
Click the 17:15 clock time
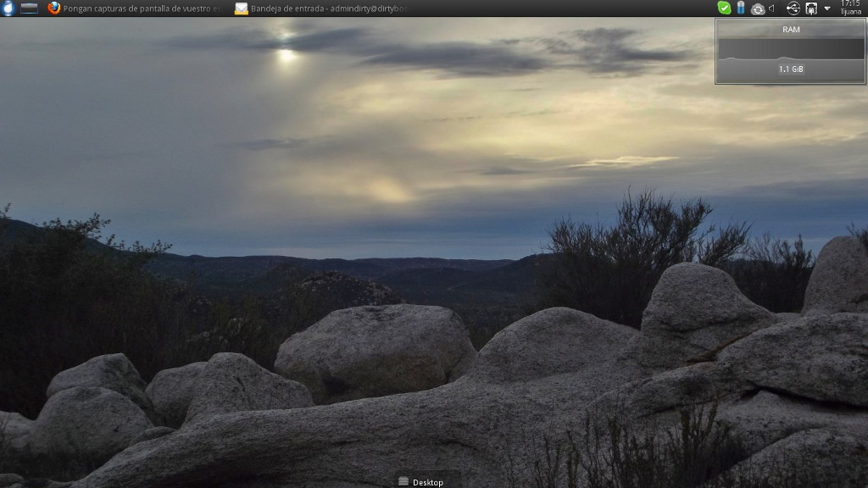coord(850,4)
